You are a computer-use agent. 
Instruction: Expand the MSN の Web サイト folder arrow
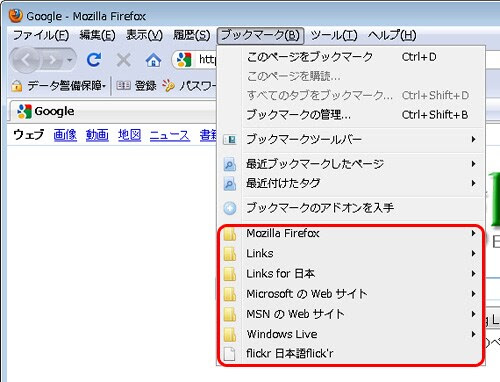[x=473, y=314]
